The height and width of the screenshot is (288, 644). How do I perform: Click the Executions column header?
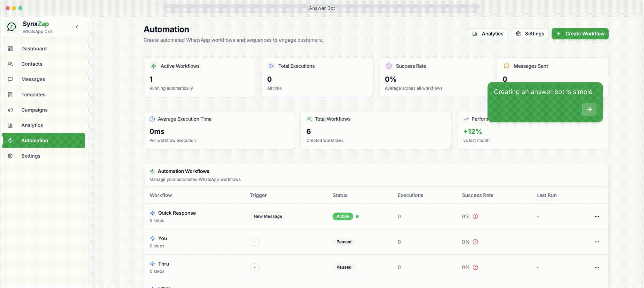point(410,195)
